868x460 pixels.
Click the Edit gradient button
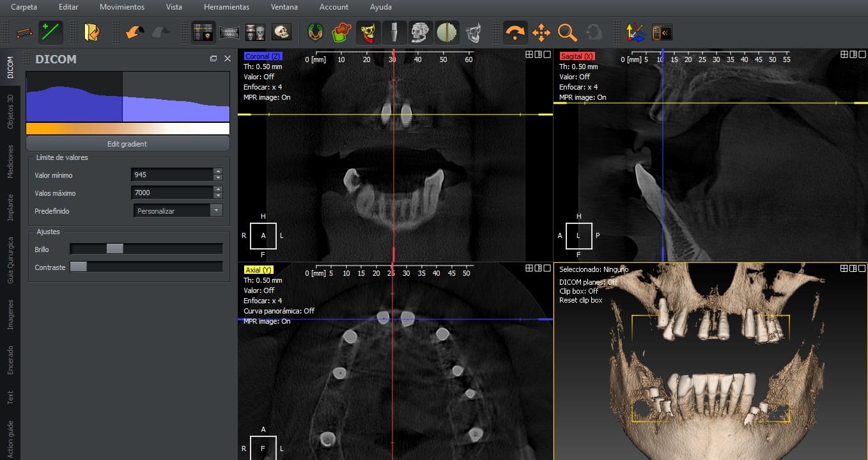pyautogui.click(x=127, y=144)
